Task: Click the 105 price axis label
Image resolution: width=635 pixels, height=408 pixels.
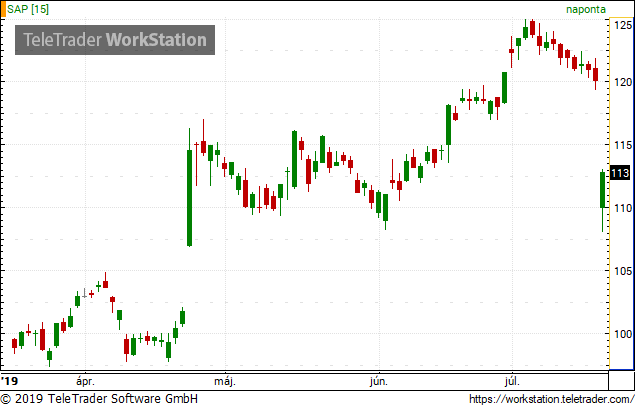Action: (x=623, y=271)
